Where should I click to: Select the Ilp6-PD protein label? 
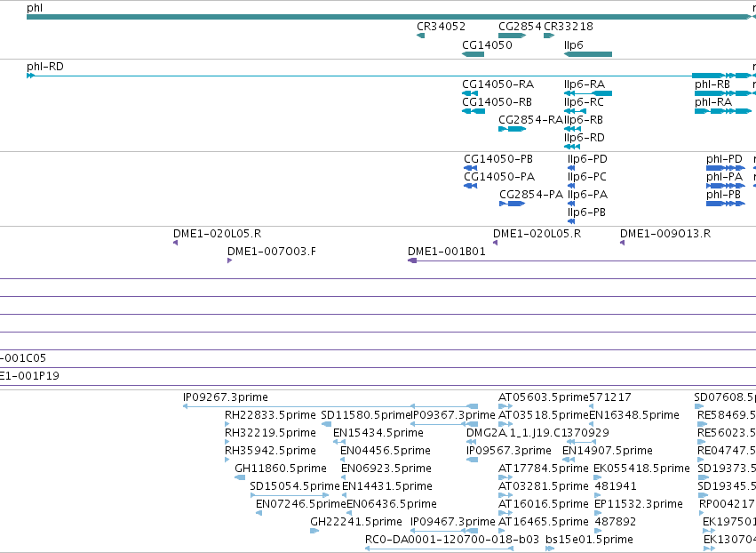pyautogui.click(x=587, y=159)
